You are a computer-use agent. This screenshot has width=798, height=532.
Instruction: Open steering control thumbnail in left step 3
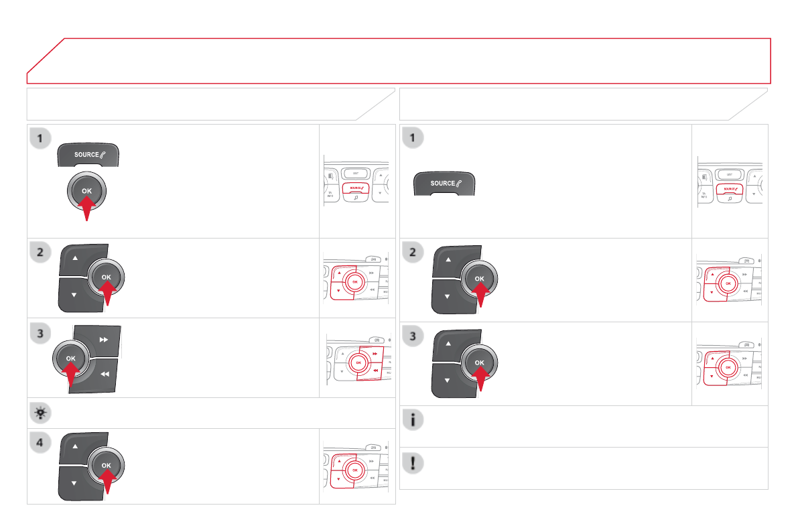click(356, 358)
